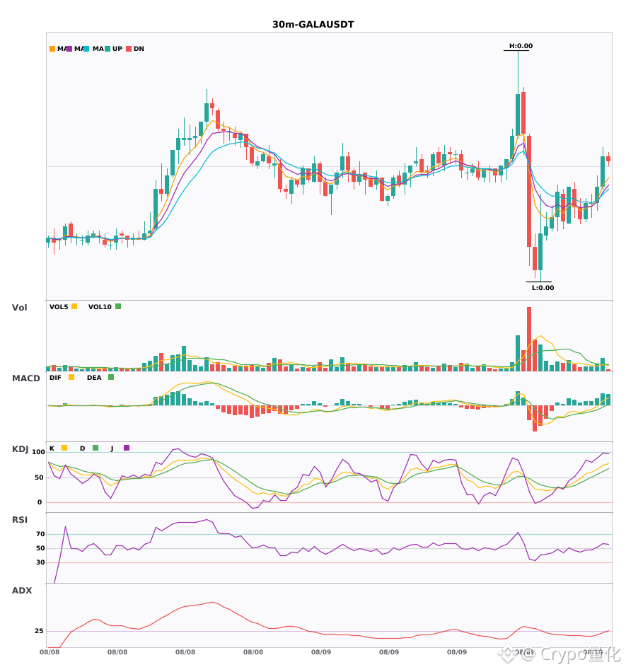This screenshot has width=626, height=672.
Task: Click the green DEA legend swatch
Action: click(x=111, y=377)
